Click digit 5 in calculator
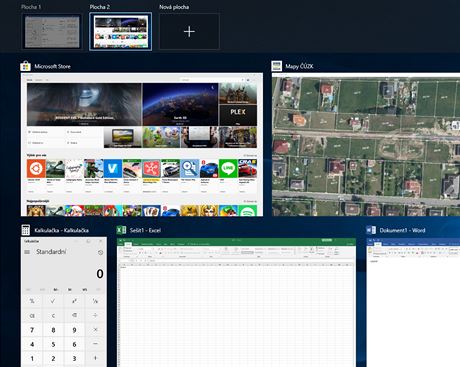Screen dimensions: 460x367 [53, 344]
